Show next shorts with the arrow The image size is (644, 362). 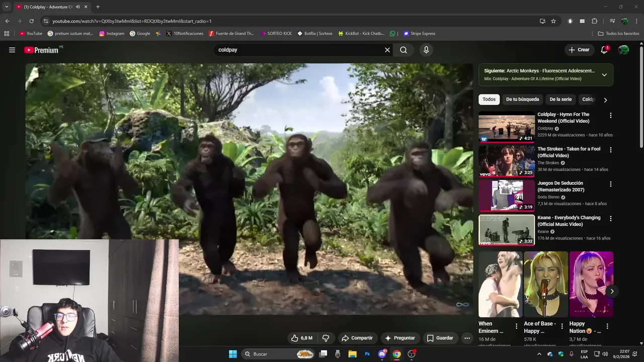coord(612,291)
